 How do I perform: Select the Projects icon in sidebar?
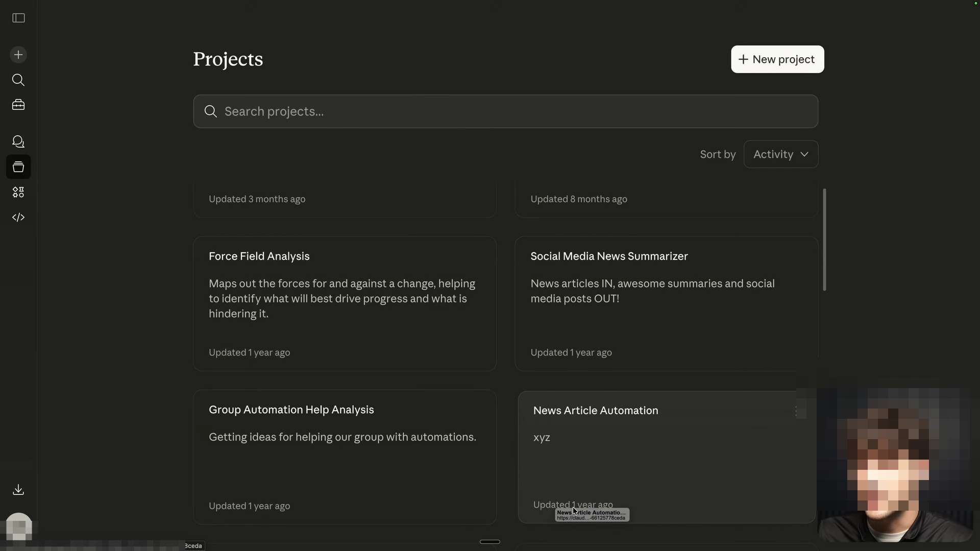(x=18, y=167)
